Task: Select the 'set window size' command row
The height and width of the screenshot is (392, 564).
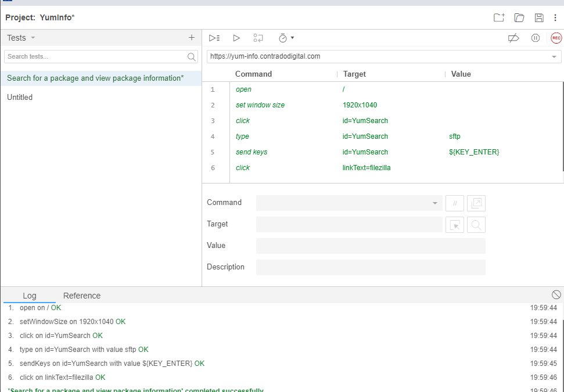Action: (x=383, y=105)
